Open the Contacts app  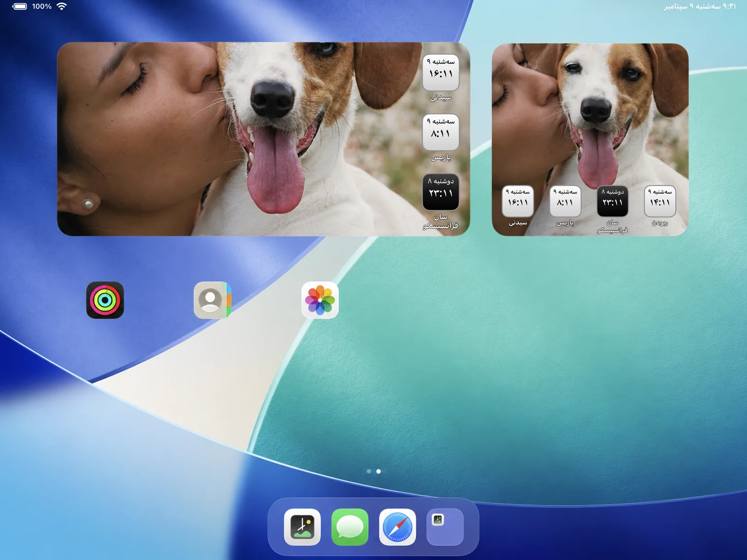213,300
